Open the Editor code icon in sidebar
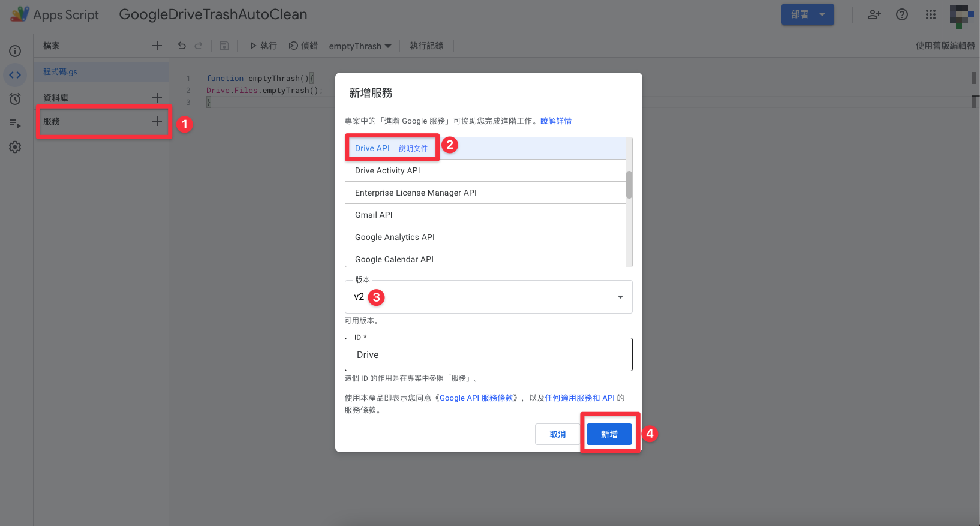 15,75
